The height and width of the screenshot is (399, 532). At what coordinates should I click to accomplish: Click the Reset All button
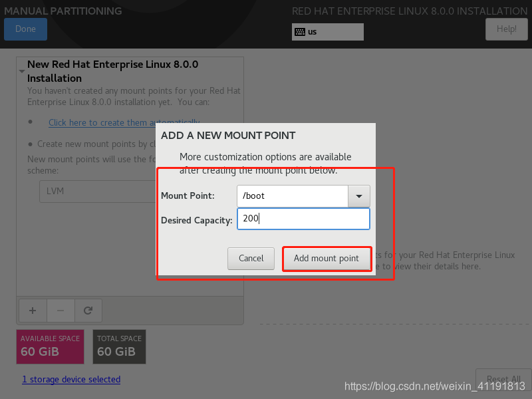click(503, 379)
